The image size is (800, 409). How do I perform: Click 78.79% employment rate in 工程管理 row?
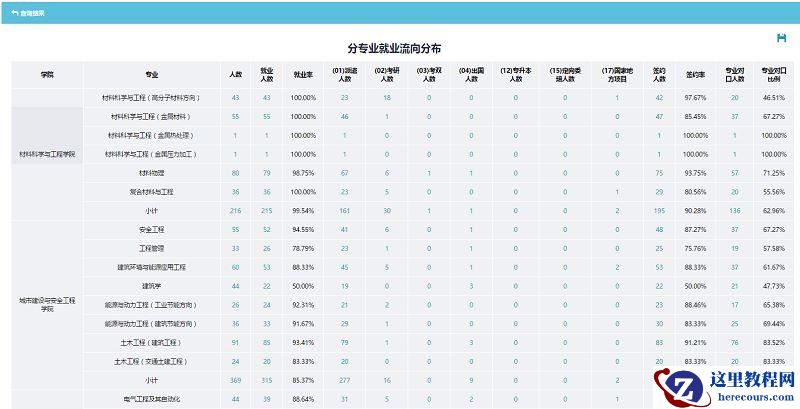[x=303, y=249]
